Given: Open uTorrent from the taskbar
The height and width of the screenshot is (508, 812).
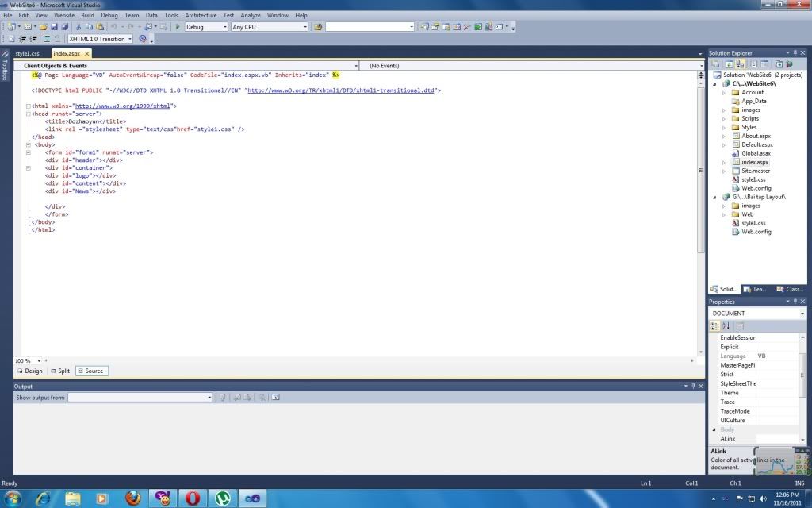Looking at the screenshot, I should pyautogui.click(x=223, y=498).
